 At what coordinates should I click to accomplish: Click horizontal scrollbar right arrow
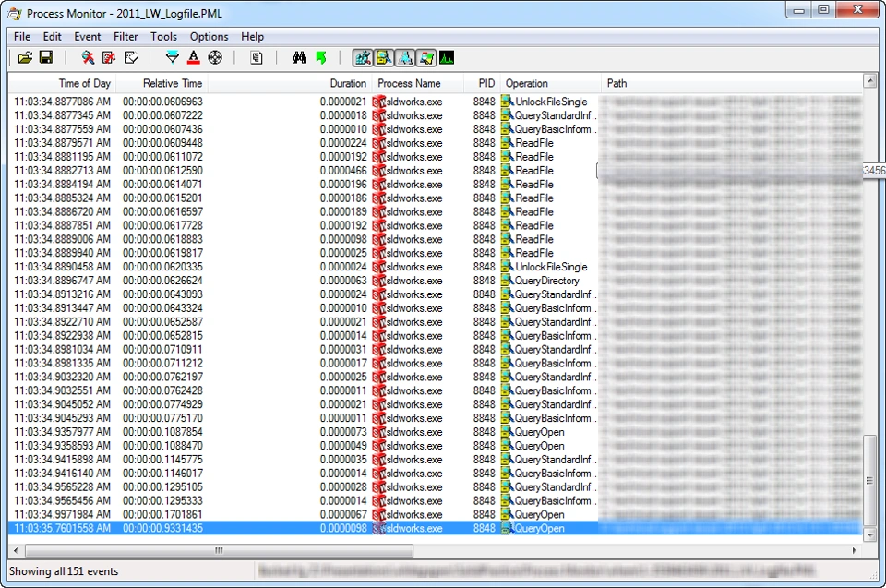[x=855, y=550]
